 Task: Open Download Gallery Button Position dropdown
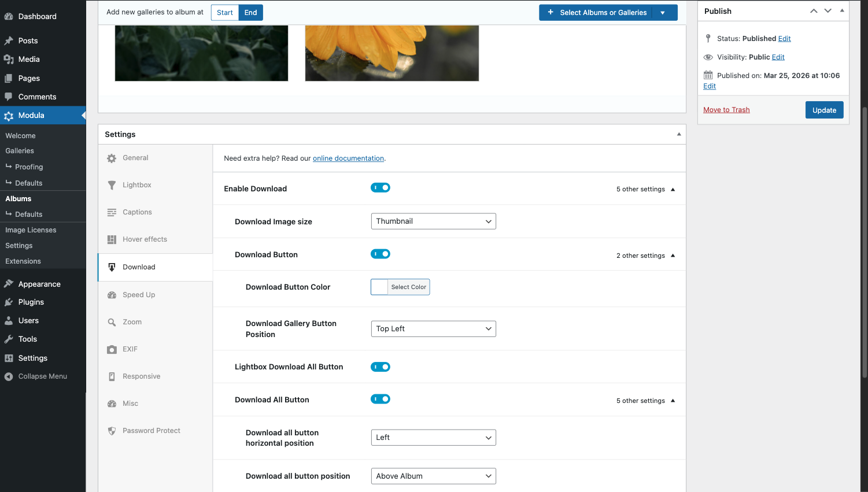[x=433, y=329]
